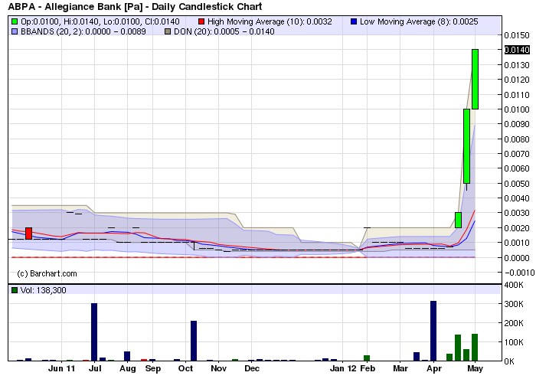Click the 0.0150 price axis label

[x=517, y=35]
